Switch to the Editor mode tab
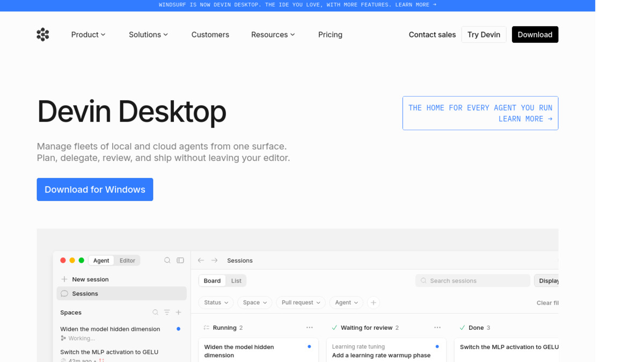 coord(127,261)
